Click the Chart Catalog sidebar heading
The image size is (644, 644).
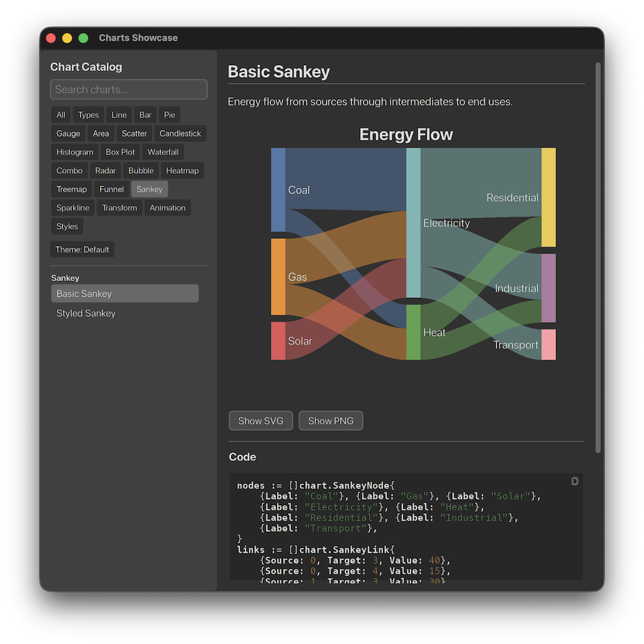click(x=86, y=67)
